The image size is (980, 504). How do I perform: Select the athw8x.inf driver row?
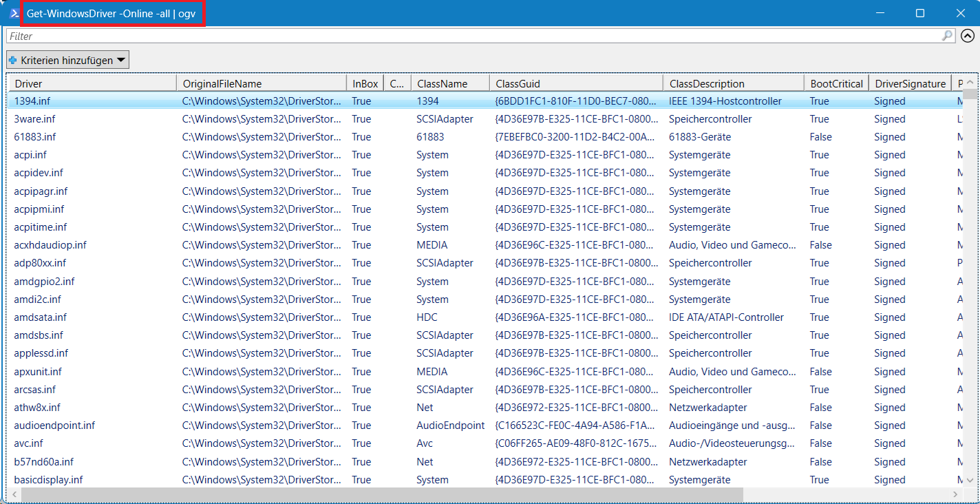click(484, 408)
